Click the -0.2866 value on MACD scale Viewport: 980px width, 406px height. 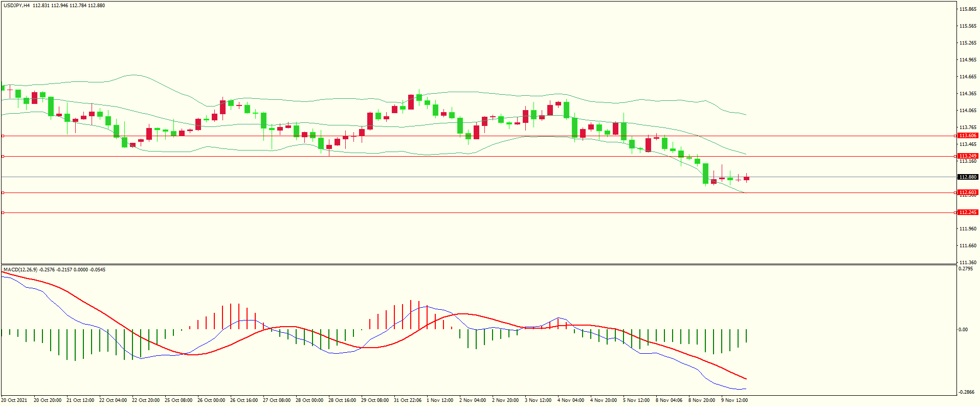(x=966, y=392)
